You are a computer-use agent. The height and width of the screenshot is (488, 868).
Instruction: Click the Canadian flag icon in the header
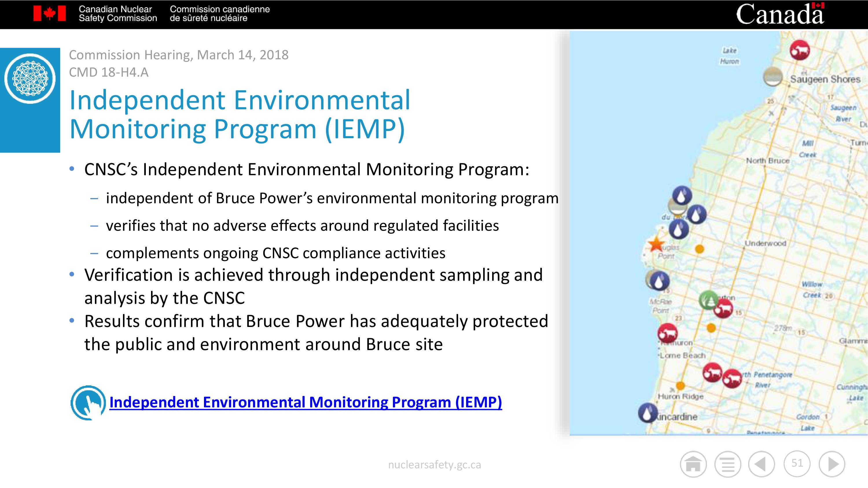click(x=49, y=14)
